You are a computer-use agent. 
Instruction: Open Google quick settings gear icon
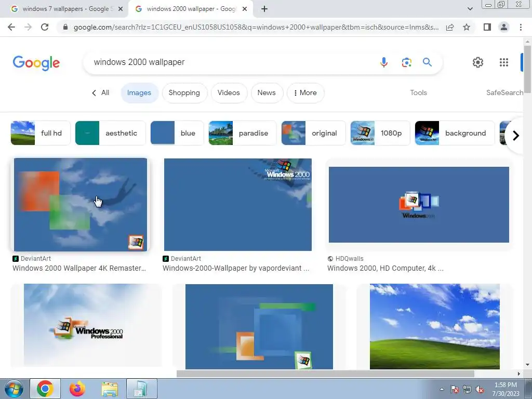tap(478, 62)
